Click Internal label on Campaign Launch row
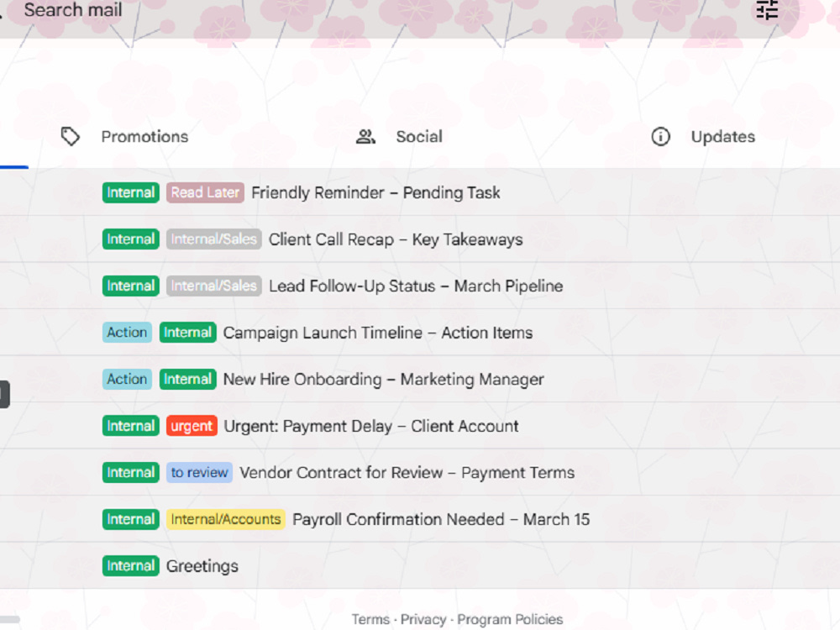 tap(188, 332)
